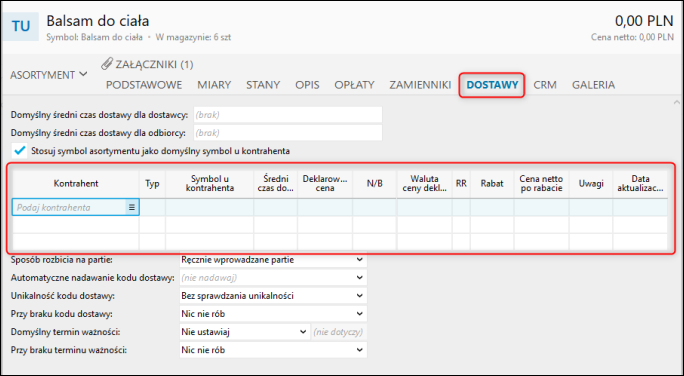Switch to the PODSTAWOWE tab

point(144,85)
